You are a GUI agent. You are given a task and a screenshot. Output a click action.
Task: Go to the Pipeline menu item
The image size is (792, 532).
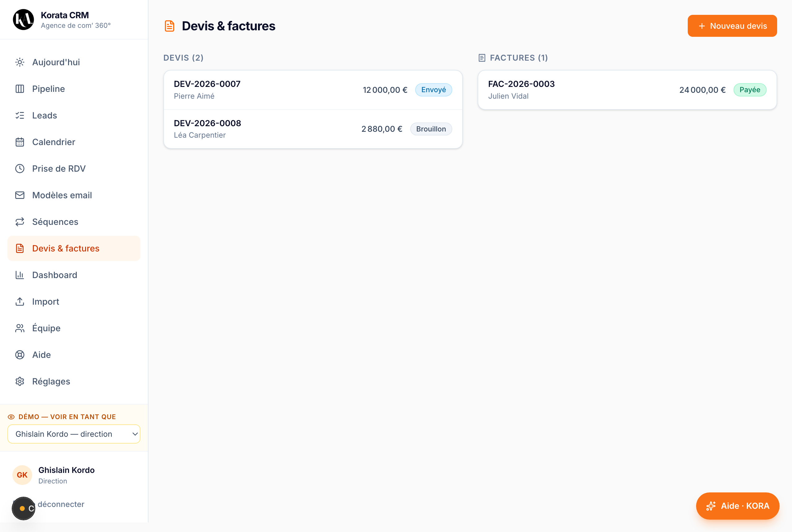(74, 89)
